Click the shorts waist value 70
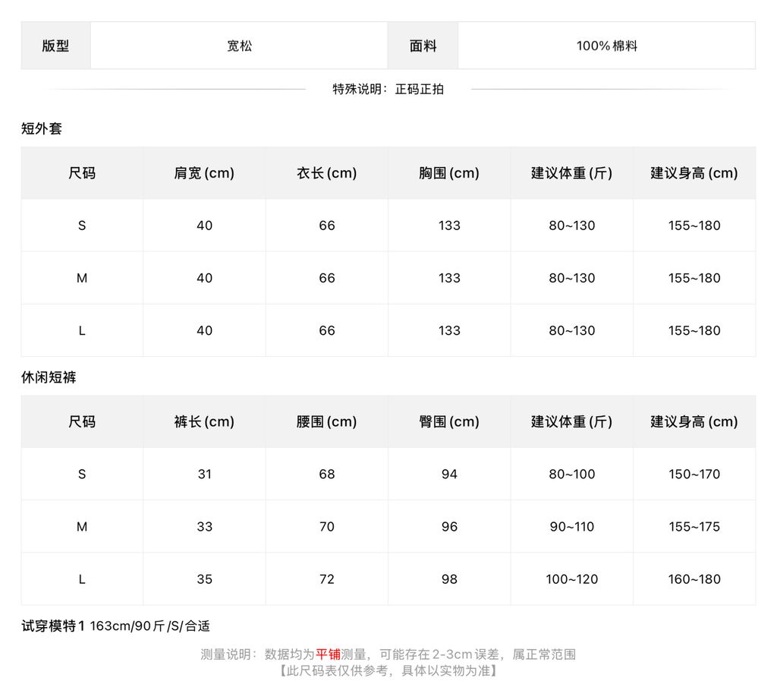 (326, 526)
